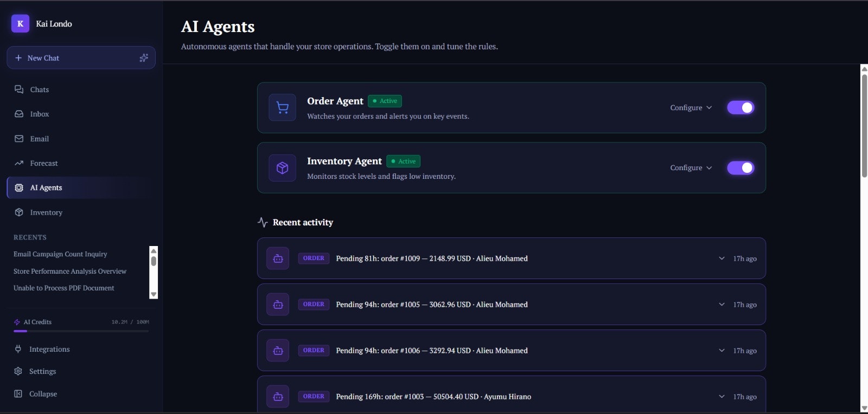Click the main page vertical scrollbar
The height and width of the screenshot is (414, 868).
click(864, 238)
